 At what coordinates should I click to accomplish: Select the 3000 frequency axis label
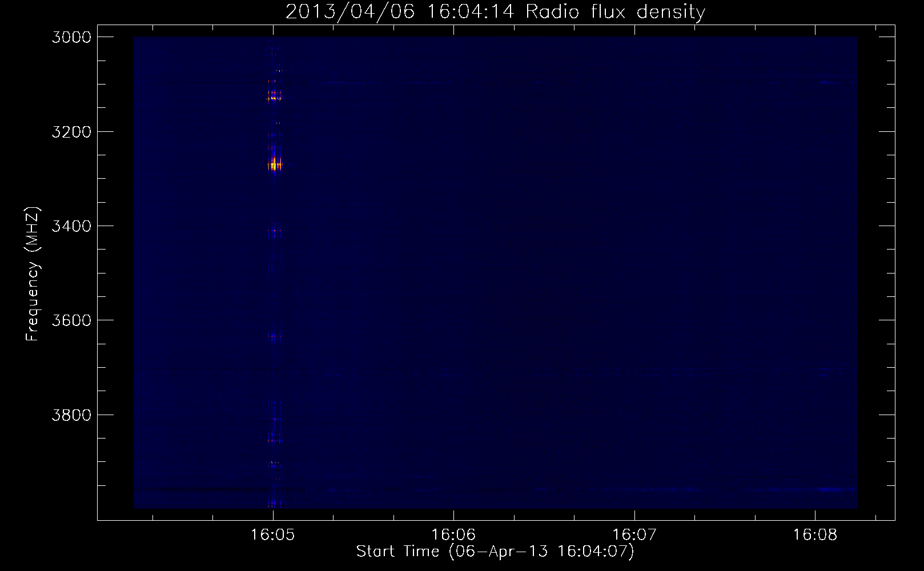(71, 37)
